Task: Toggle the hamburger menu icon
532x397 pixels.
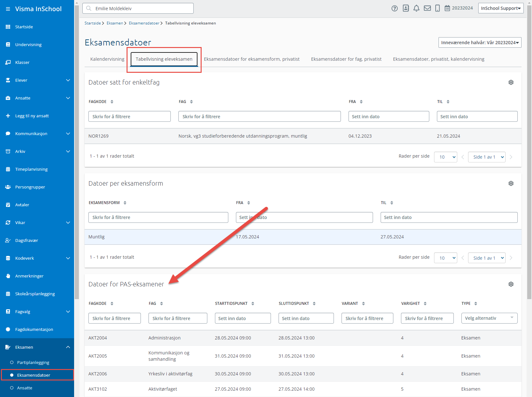Action: (8, 9)
